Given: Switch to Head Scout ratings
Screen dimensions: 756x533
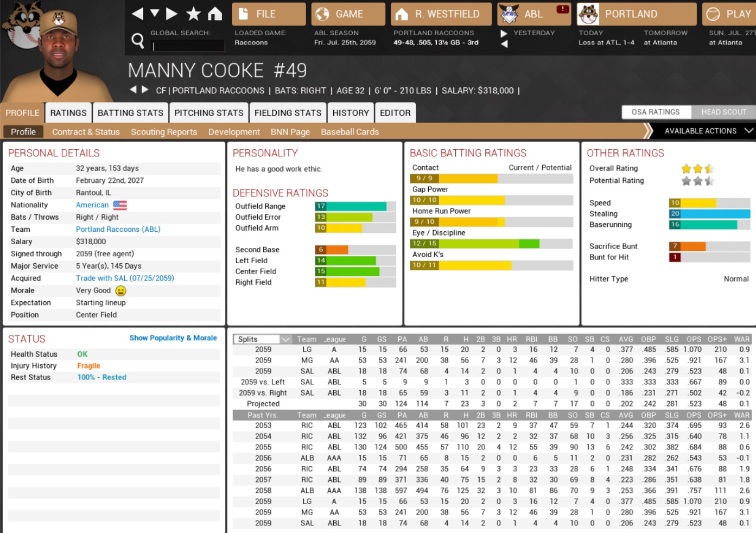Looking at the screenshot, I should point(723,112).
